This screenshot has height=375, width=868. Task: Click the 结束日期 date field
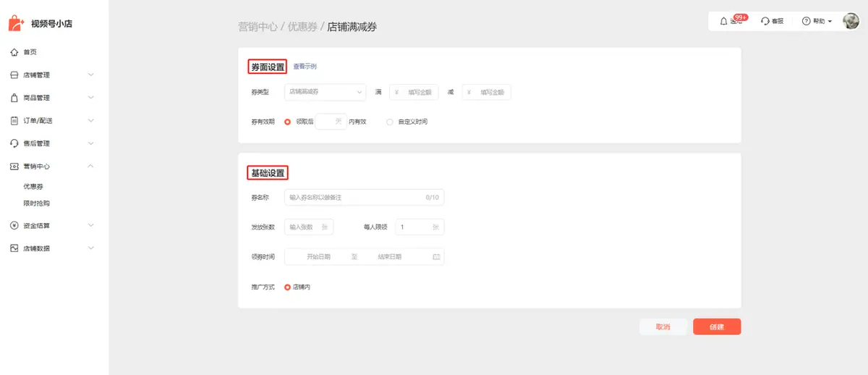(389, 256)
